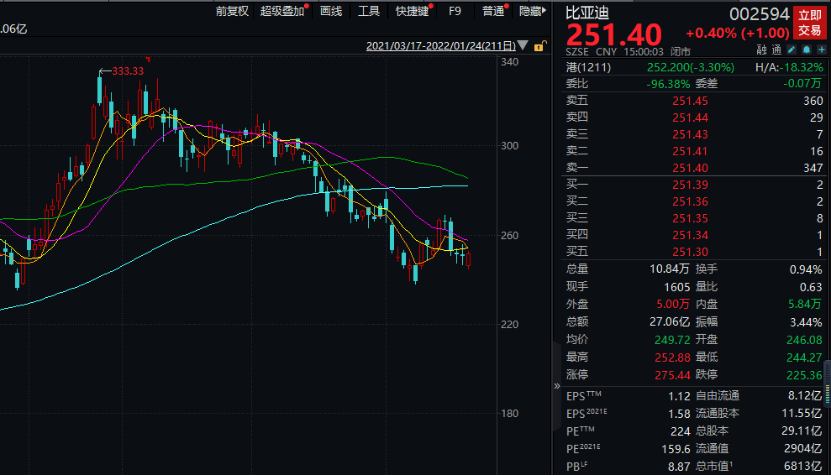Click the 融 margin trading tag
Image resolution: width=831 pixels, height=476 pixels.
point(762,50)
